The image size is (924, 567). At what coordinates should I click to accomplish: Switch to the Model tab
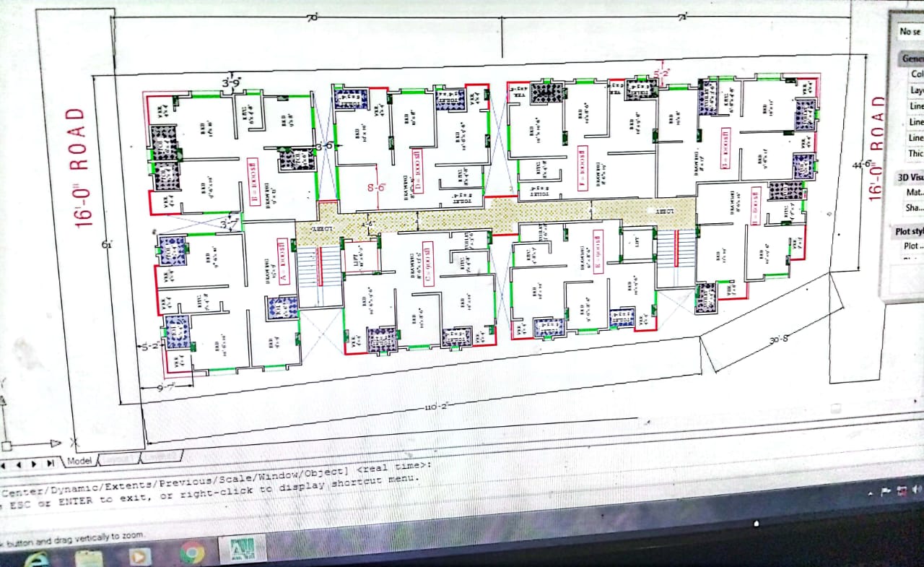coord(79,461)
